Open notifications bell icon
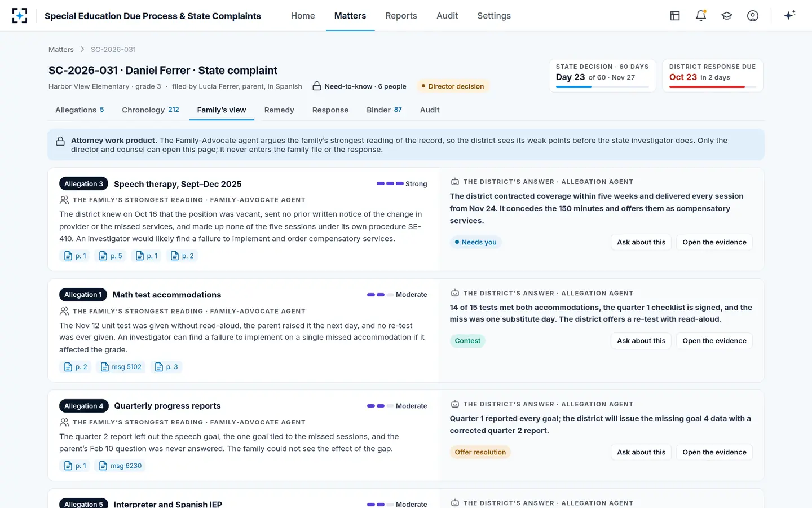 (701, 16)
